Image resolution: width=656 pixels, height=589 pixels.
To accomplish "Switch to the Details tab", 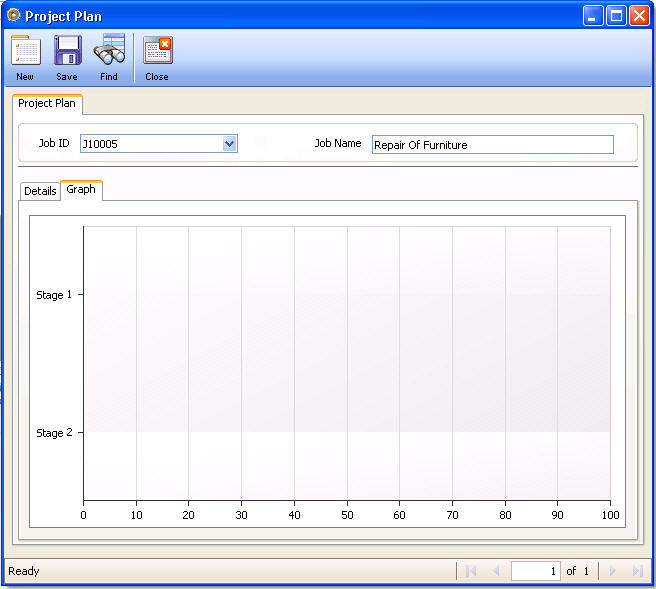I will (40, 191).
